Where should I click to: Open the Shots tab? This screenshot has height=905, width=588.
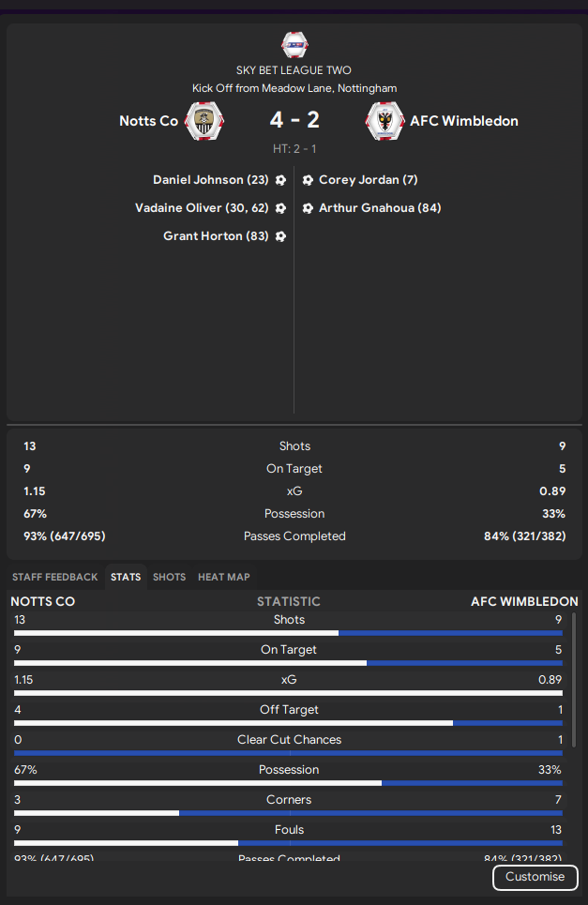(x=169, y=577)
